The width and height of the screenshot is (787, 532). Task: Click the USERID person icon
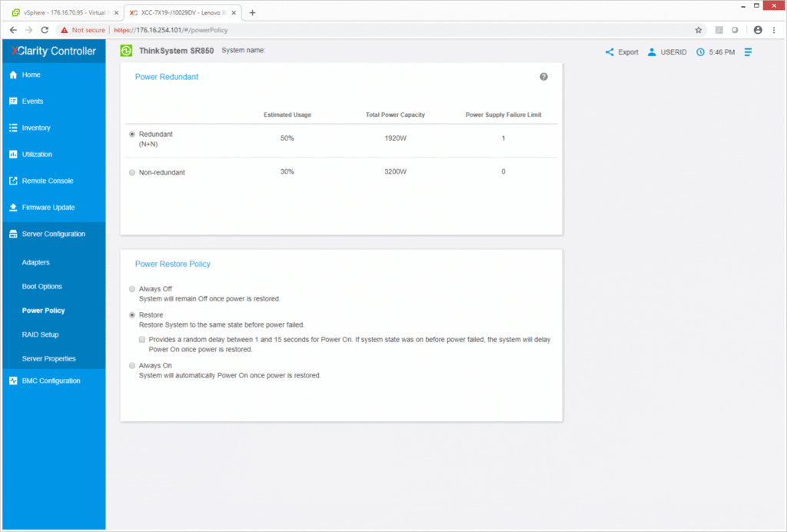point(652,52)
